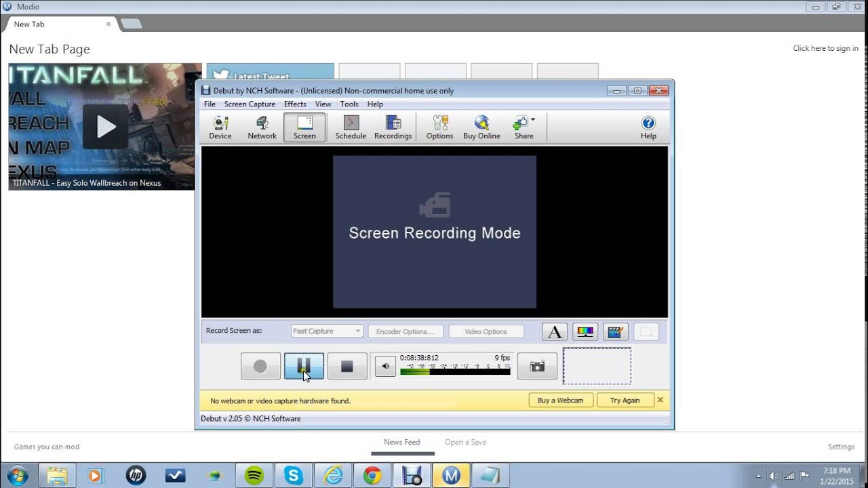The width and height of the screenshot is (868, 488).
Task: Click the speaker audio icon
Action: click(385, 366)
